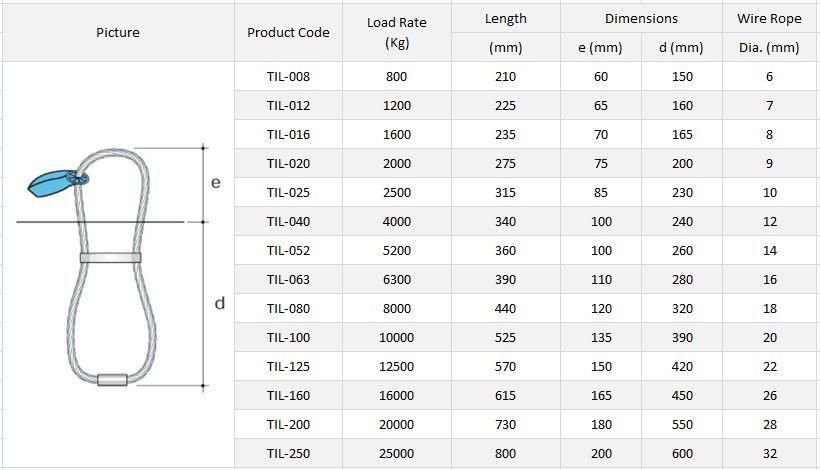Select the Picture column header
This screenshot has width=820, height=470.
118,33
